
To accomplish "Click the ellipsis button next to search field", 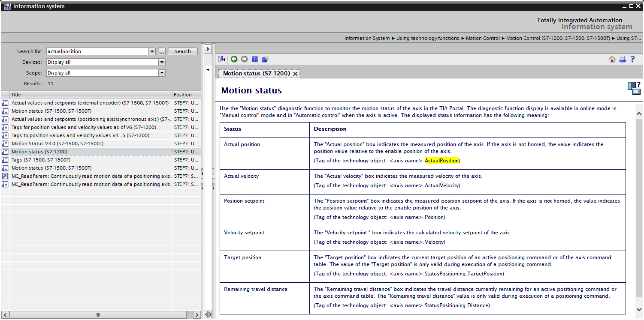I will coord(162,51).
